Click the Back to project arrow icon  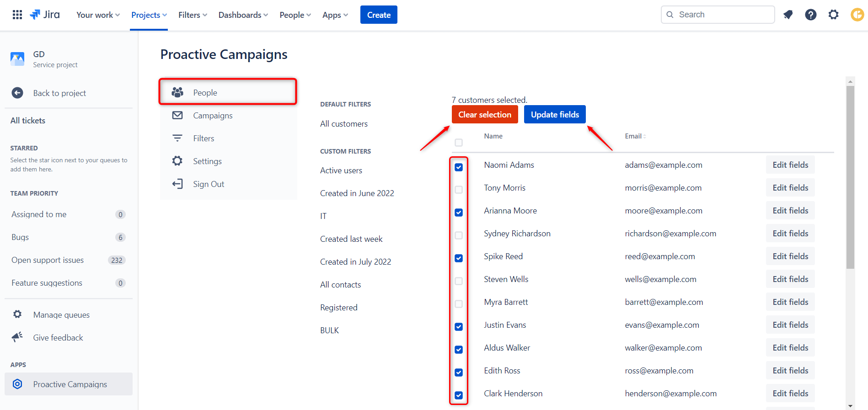click(x=17, y=93)
